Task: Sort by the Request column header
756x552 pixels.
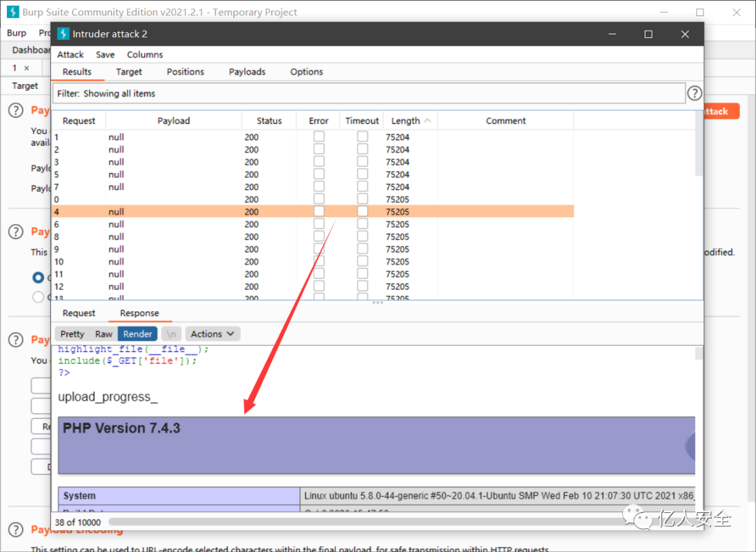Action: [78, 120]
